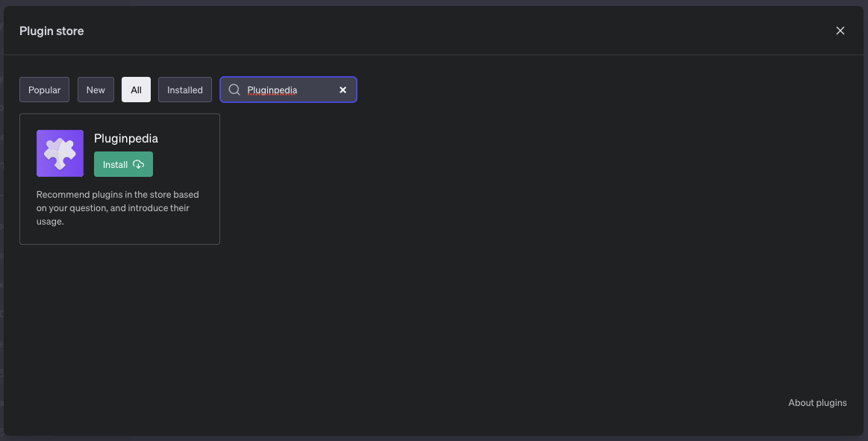868x441 pixels.
Task: Click the Pluginpedia description text
Action: pyautogui.click(x=117, y=207)
